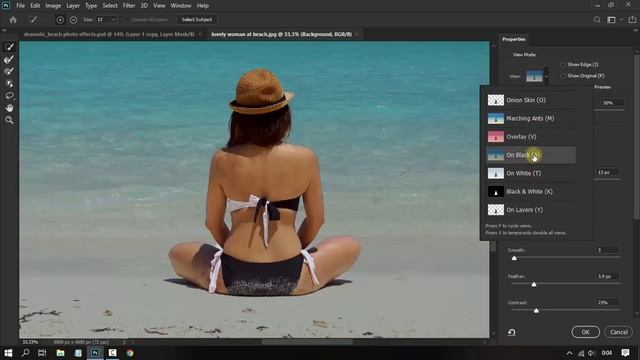Choose On Layers (Y) view

click(531, 210)
